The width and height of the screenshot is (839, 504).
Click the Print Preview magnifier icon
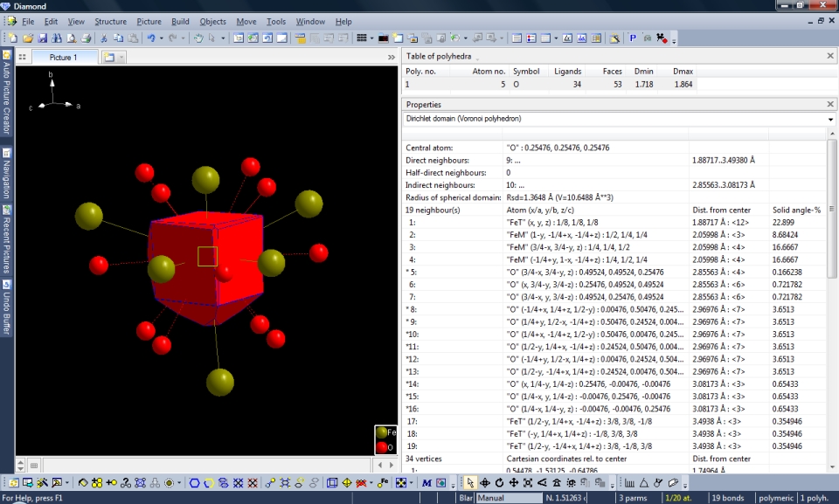click(x=72, y=38)
